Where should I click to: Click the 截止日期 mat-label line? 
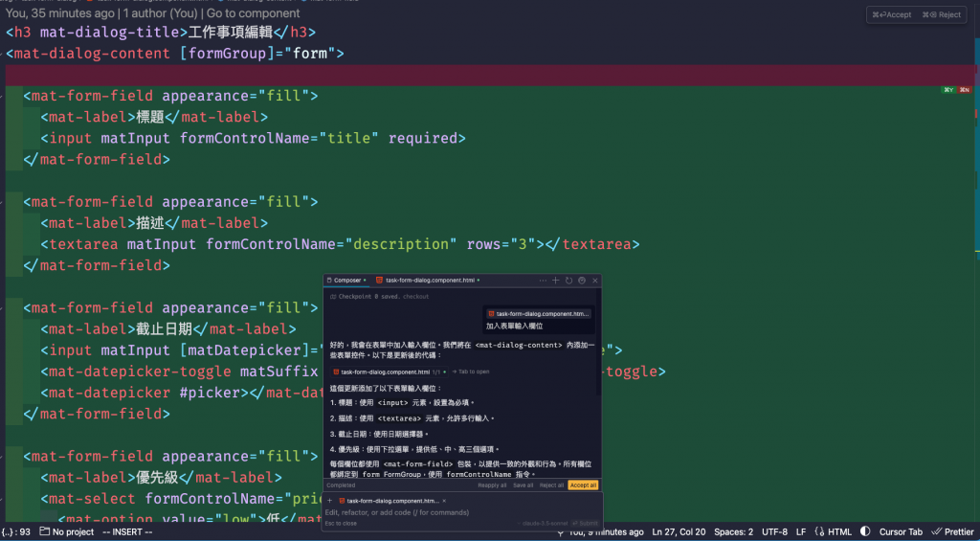(x=168, y=329)
